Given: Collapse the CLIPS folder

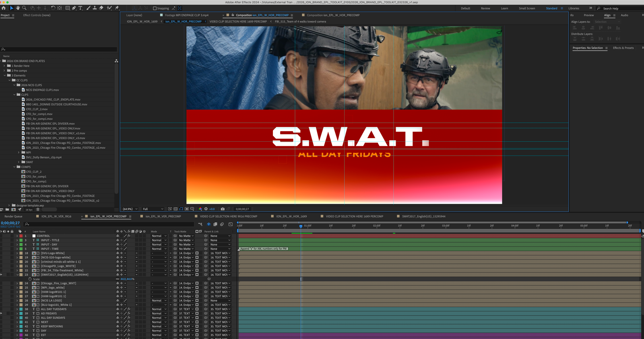Looking at the screenshot, I should pyautogui.click(x=14, y=95).
